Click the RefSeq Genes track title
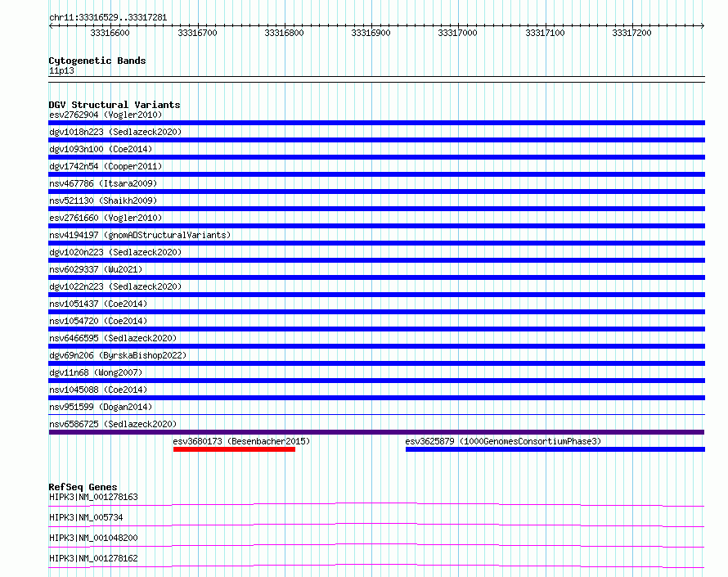The height and width of the screenshot is (577, 728). pyautogui.click(x=83, y=487)
